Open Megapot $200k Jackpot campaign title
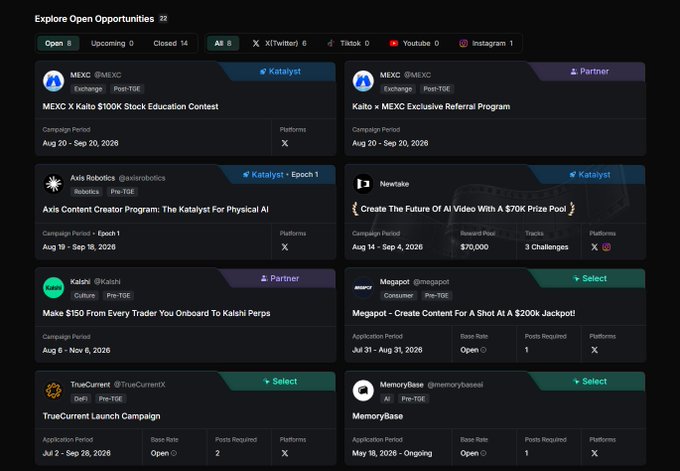680x471 pixels. (x=464, y=313)
